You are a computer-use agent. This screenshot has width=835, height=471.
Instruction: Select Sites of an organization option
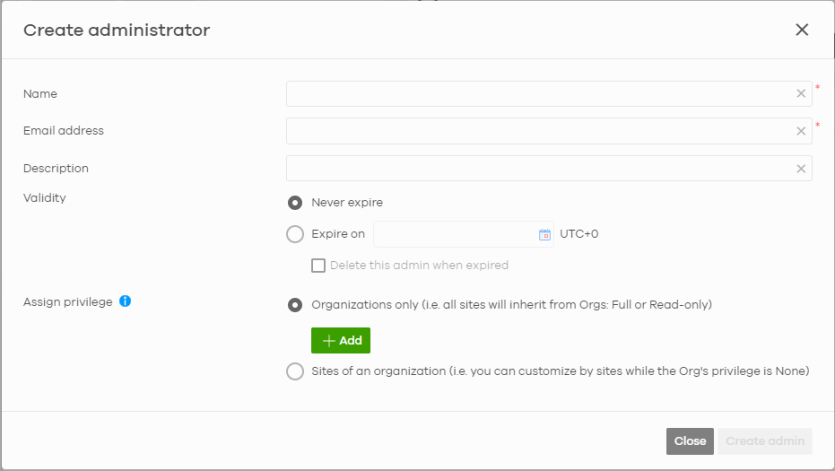click(294, 371)
